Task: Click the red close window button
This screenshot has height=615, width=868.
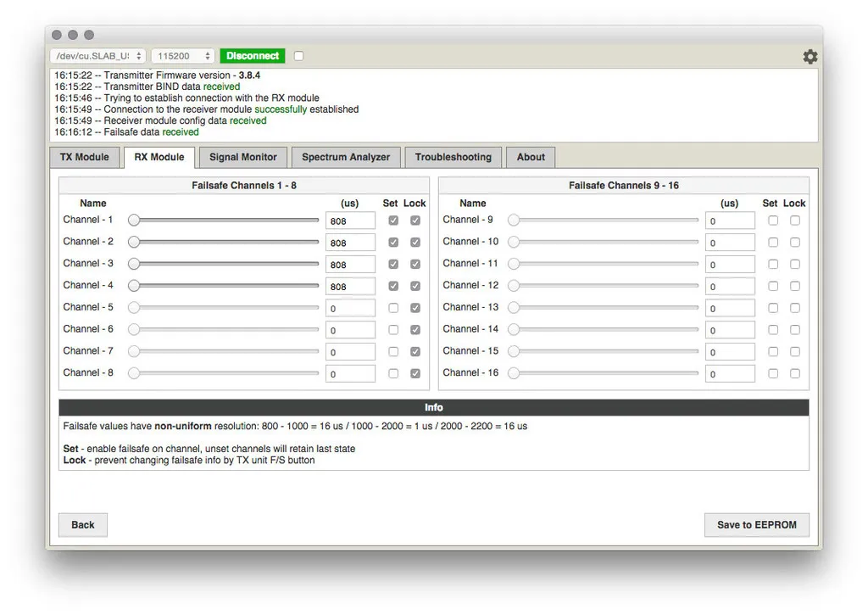Action: point(57,35)
